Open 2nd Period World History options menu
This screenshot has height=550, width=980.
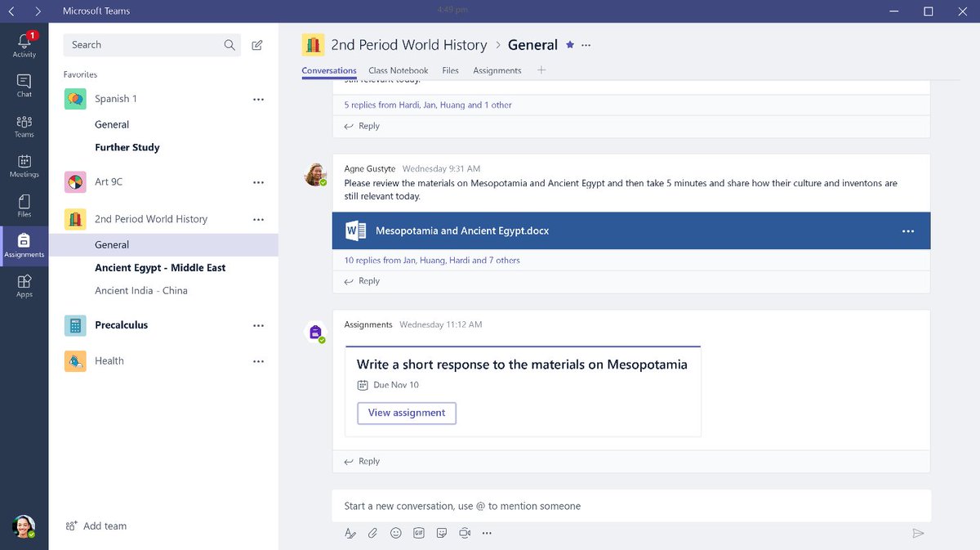[259, 219]
